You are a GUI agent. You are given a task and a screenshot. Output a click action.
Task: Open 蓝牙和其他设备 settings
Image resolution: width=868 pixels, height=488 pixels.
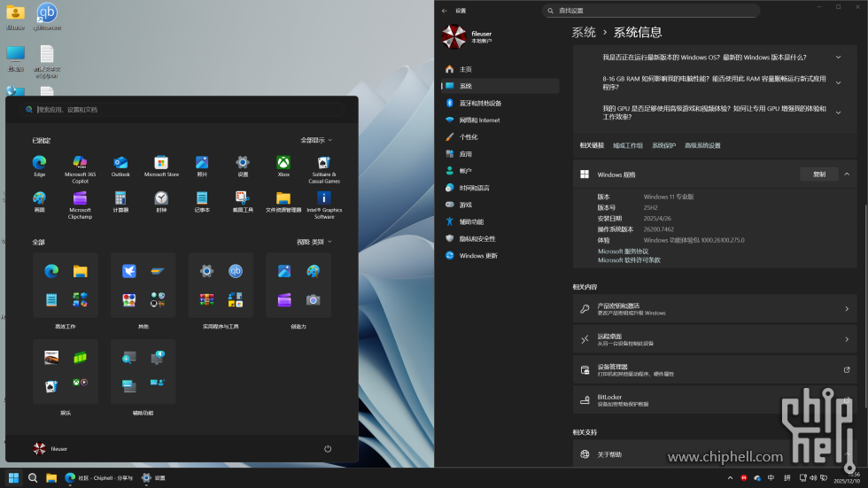[500, 103]
